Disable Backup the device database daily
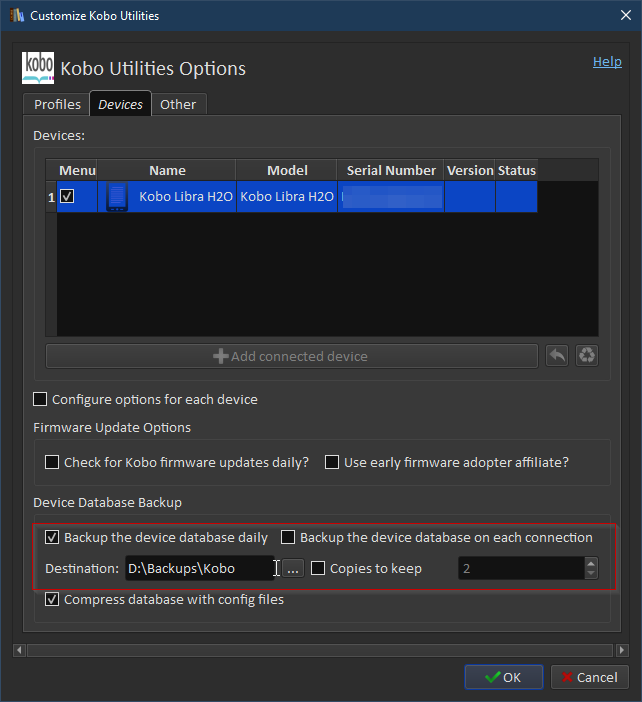642x702 pixels. click(x=53, y=538)
